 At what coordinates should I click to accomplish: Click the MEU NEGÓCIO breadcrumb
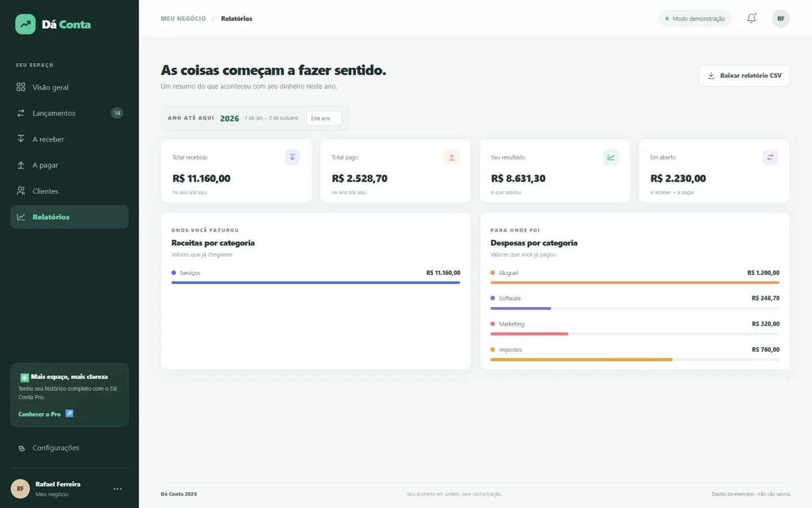[183, 19]
